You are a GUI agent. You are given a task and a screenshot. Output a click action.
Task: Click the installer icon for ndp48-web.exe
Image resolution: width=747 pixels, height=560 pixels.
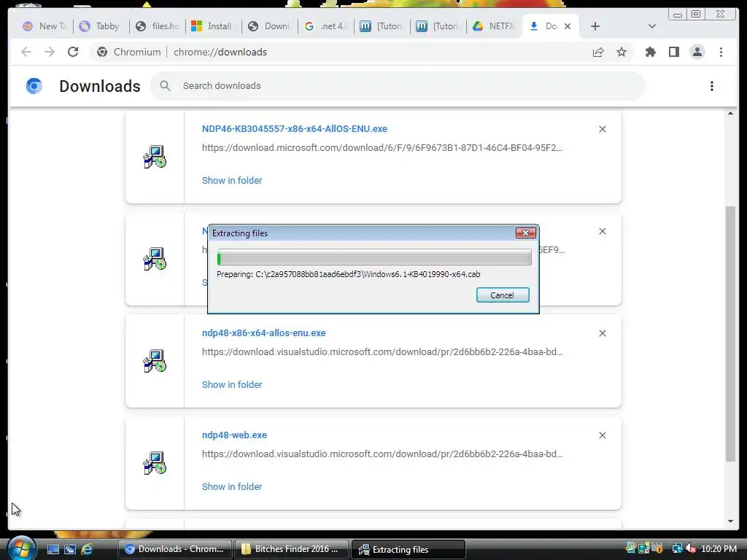(x=155, y=463)
